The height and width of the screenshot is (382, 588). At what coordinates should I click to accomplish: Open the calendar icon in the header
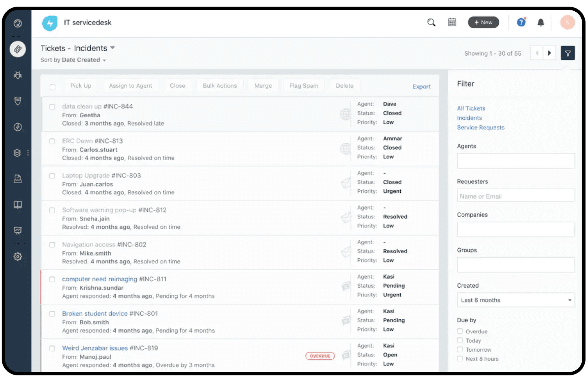point(452,22)
